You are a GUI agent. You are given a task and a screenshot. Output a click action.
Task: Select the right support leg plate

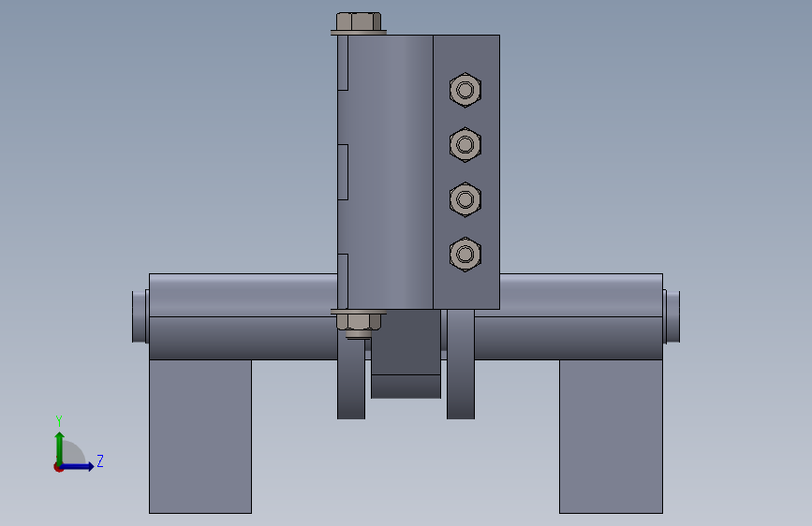[x=611, y=436]
